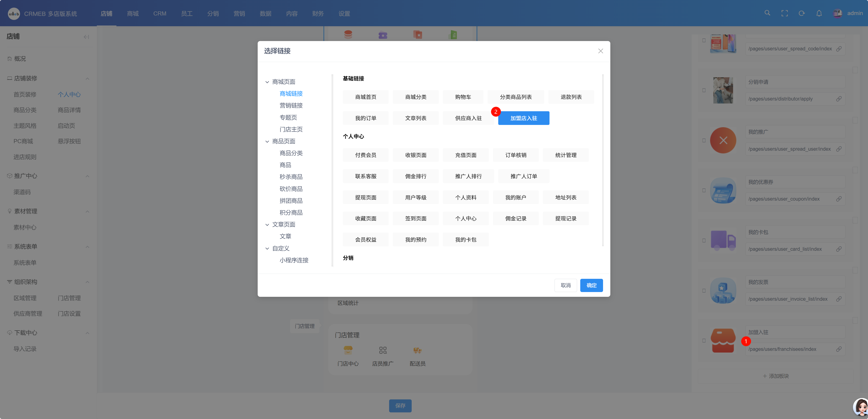
Task: Click the 我的推广 red X thumbnail
Action: point(723,141)
